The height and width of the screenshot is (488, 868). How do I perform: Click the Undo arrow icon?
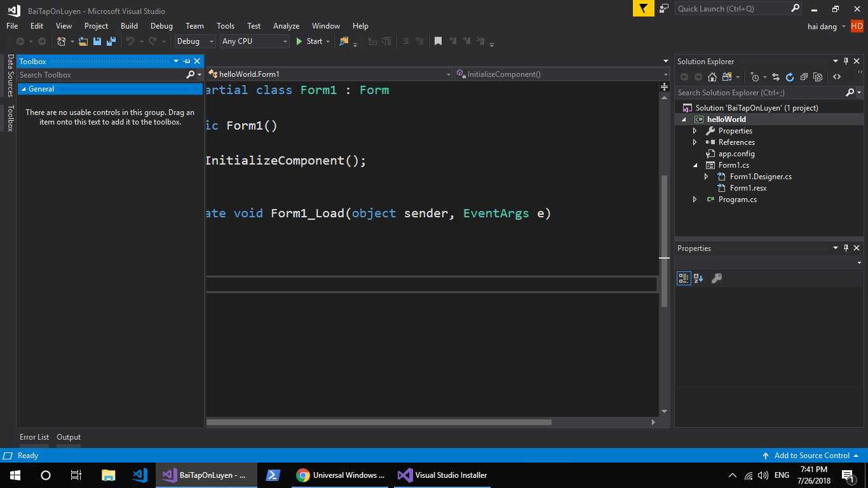click(x=130, y=41)
